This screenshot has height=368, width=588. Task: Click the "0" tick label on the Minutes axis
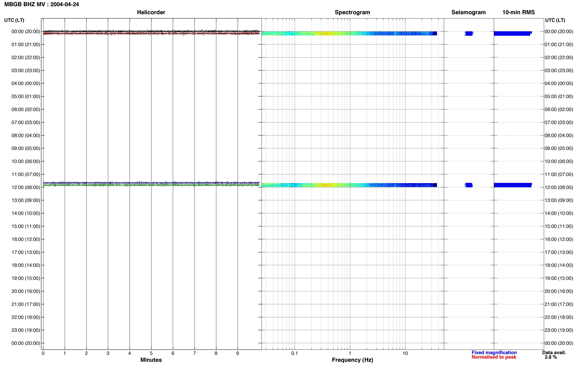[x=43, y=353]
